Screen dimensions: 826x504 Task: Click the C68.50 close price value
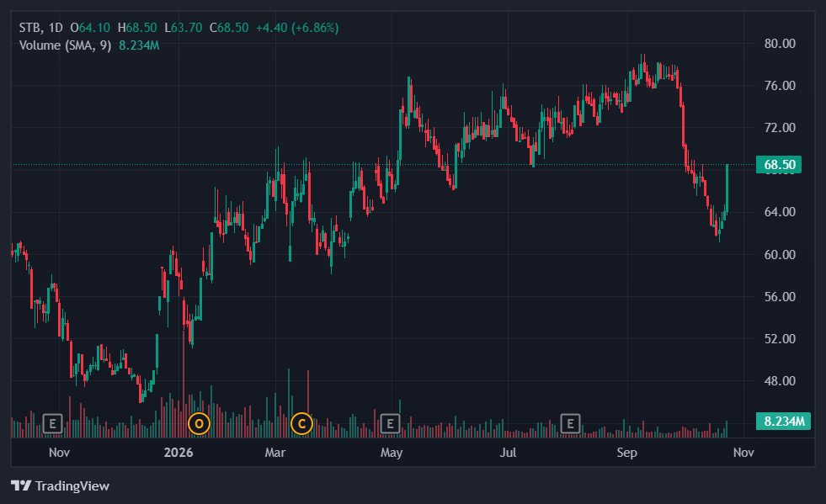(x=229, y=28)
